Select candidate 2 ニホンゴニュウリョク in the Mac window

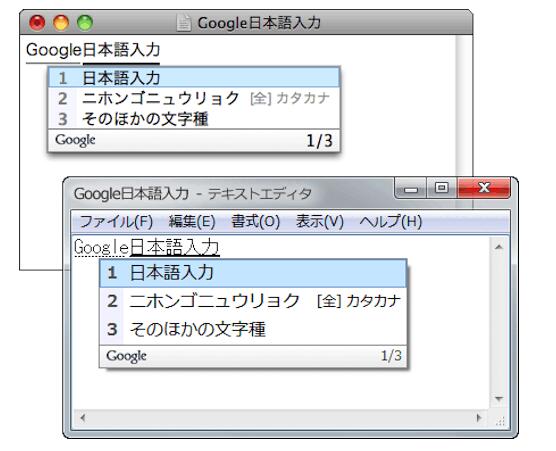[194, 98]
